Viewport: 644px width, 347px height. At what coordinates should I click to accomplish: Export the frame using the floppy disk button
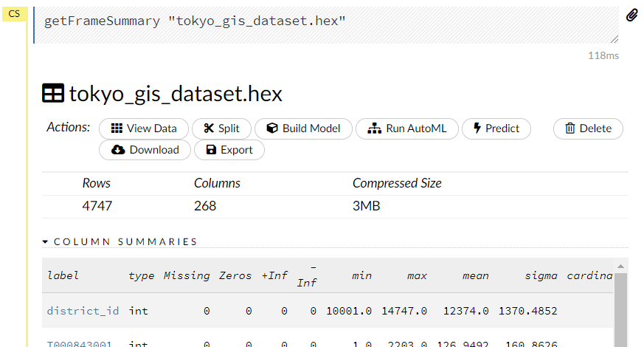229,150
